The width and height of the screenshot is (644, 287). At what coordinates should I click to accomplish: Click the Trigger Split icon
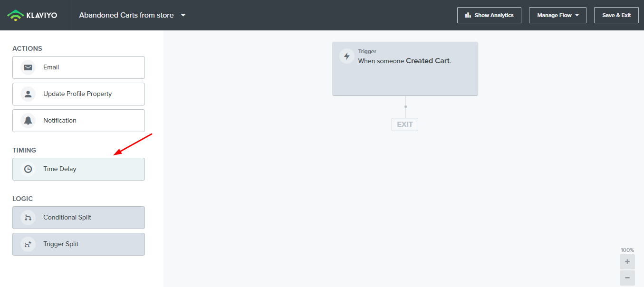click(28, 244)
